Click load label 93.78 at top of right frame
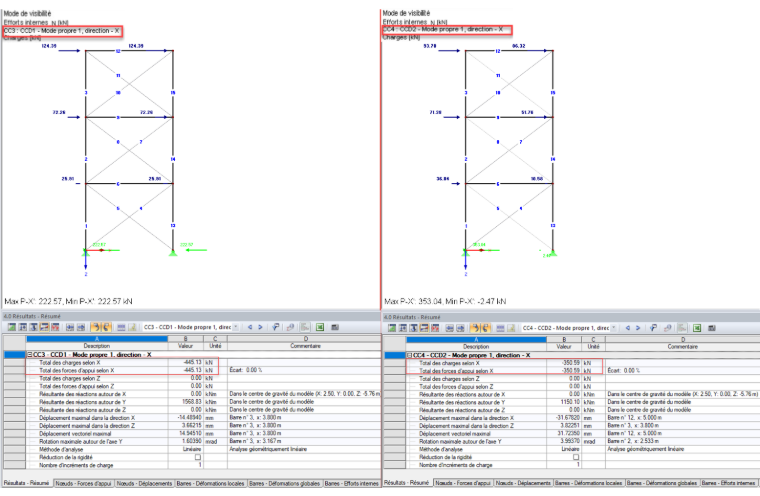Image resolution: width=760 pixels, height=496 pixels. point(430,46)
